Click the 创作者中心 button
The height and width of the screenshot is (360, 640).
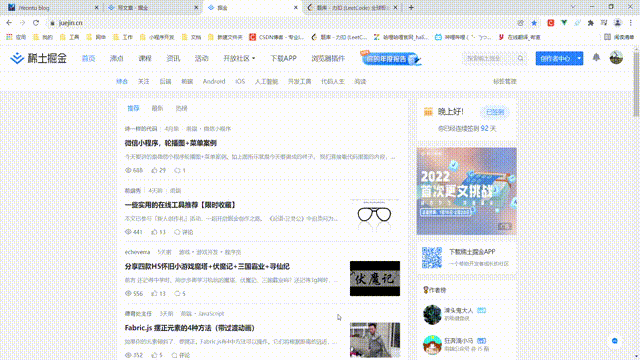[x=555, y=58]
